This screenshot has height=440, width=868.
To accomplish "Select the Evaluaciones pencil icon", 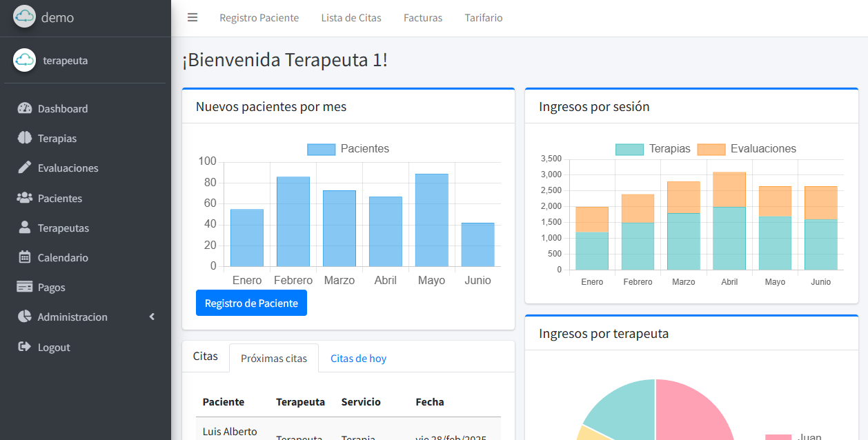I will pos(25,168).
